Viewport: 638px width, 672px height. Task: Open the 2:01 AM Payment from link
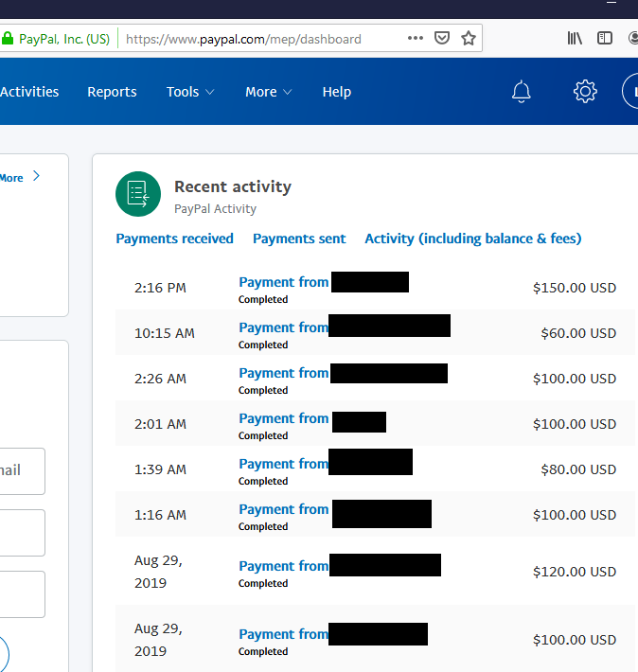point(283,418)
